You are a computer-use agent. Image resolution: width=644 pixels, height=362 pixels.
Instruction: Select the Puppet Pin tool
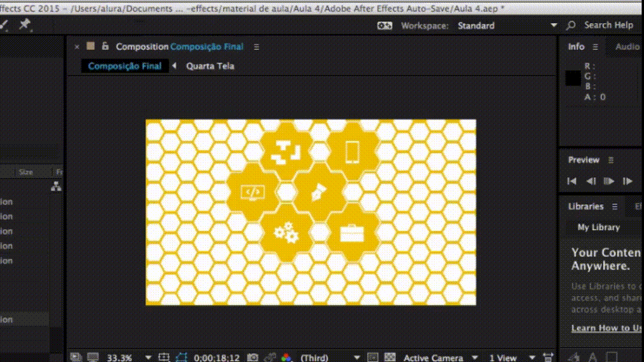(x=25, y=24)
